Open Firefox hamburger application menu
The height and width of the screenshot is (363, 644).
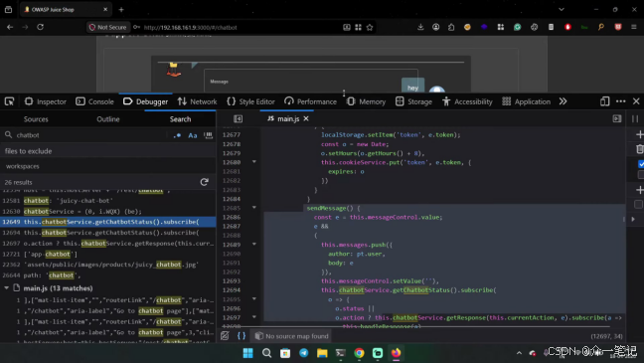pos(634,27)
